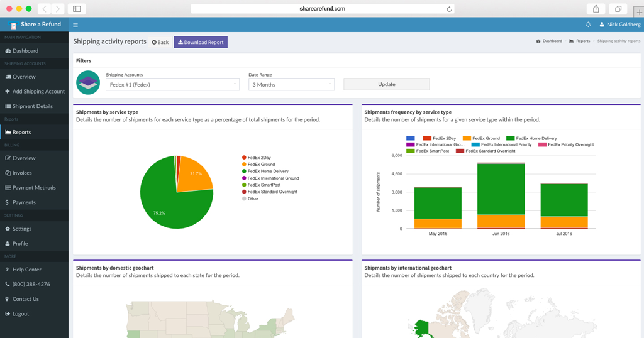Open Shipment Details in sidebar
The image size is (644, 338).
tap(35, 106)
